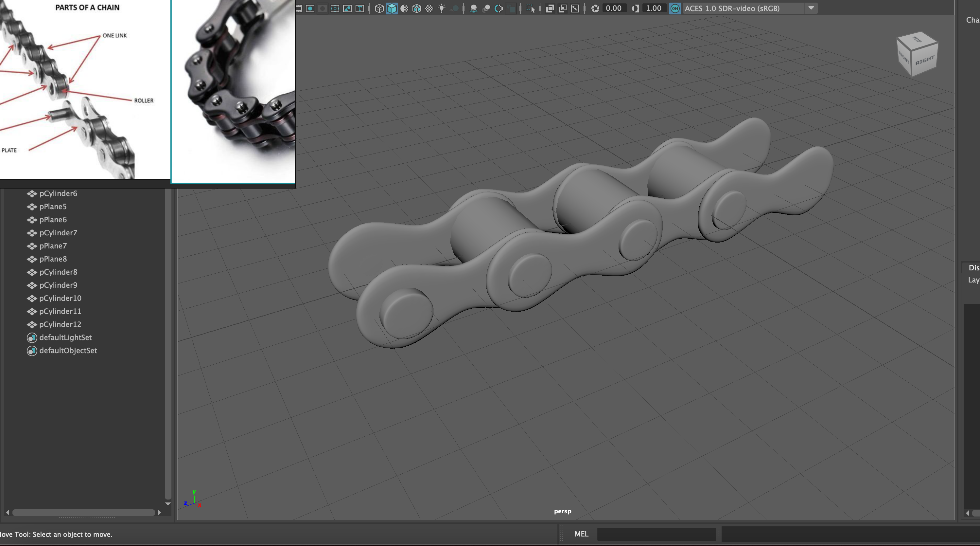Screen dimensions: 980x546
Task: Select defaultLightSet in the Outliner
Action: (x=65, y=337)
